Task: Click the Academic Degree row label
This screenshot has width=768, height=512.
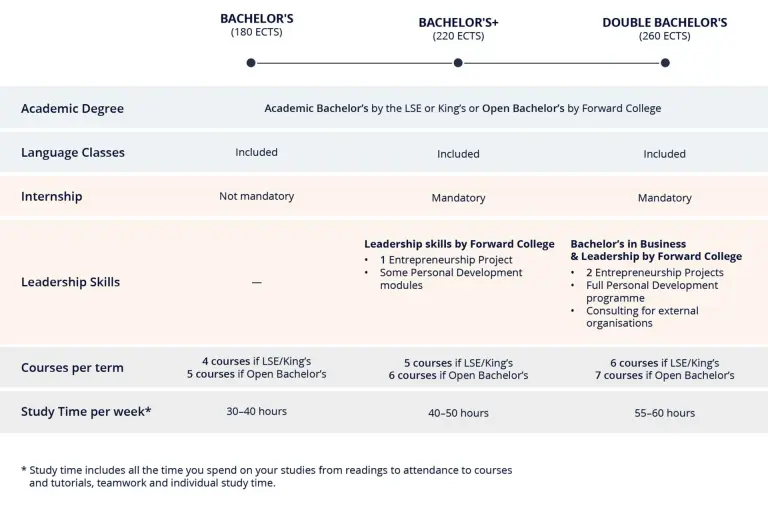Action: [x=72, y=108]
